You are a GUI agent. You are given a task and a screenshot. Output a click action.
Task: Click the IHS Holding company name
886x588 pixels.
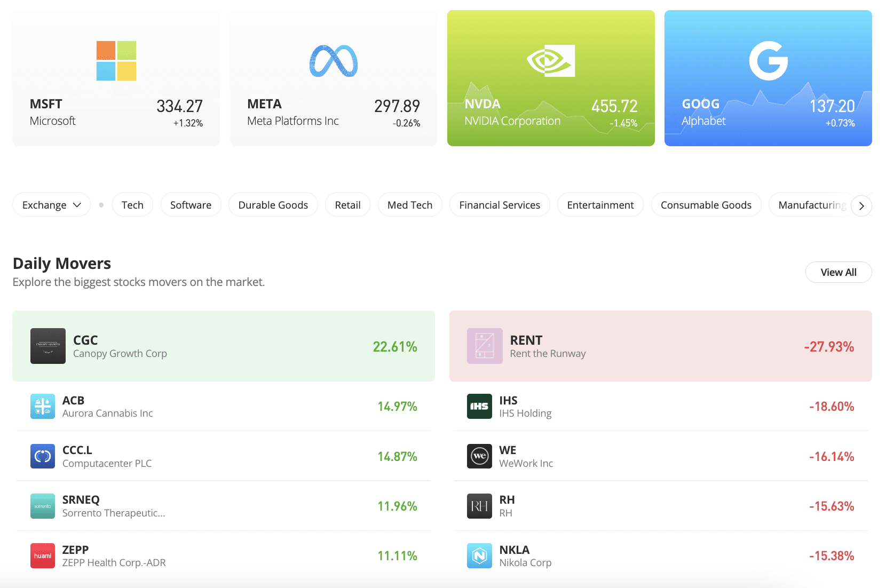pyautogui.click(x=525, y=413)
